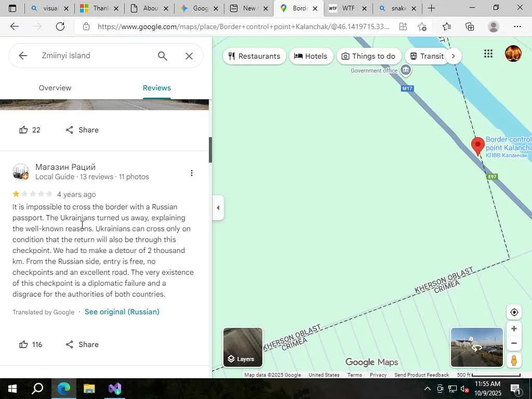
Task: Zoom out on the map
Action: pos(514,343)
